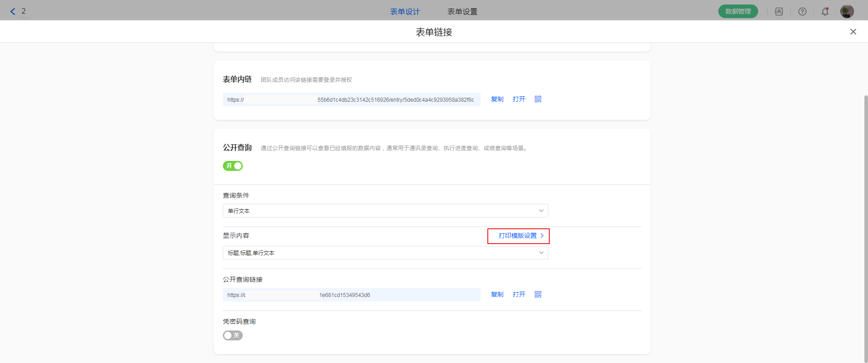Viewport: 868px width, 363px height.
Task: Expand the 查询条件 dropdown
Action: [x=385, y=211]
